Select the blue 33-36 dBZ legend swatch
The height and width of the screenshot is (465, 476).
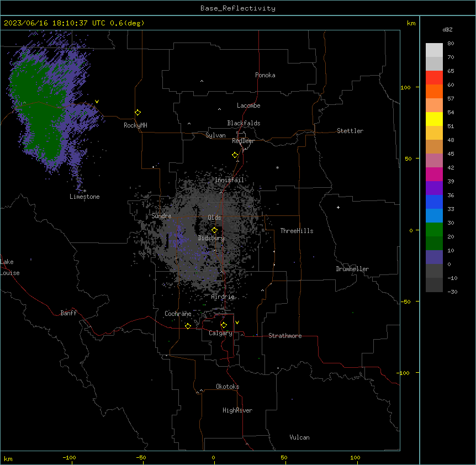coord(434,202)
